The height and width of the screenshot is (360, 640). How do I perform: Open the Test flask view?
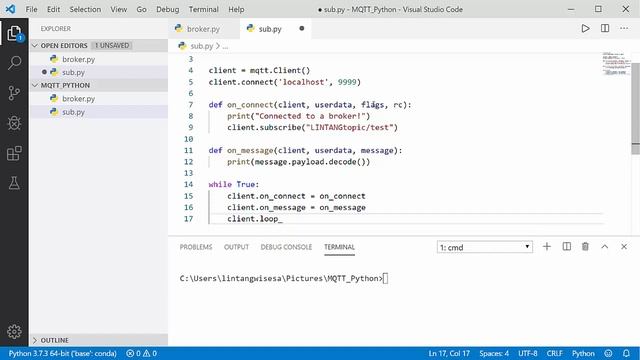tap(14, 183)
